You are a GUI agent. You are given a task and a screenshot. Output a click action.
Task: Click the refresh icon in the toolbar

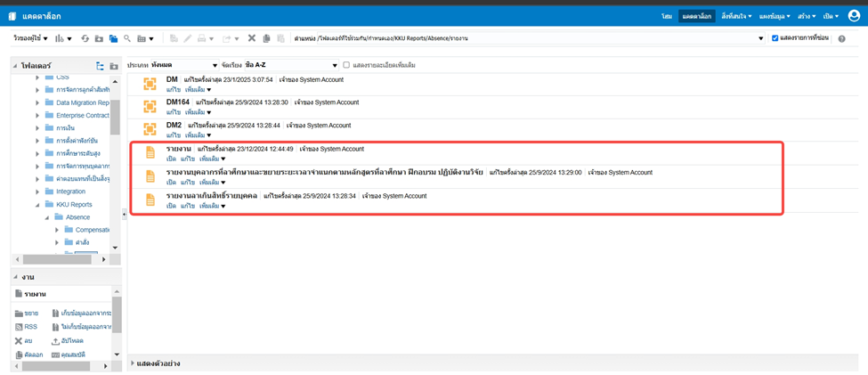[x=85, y=39]
